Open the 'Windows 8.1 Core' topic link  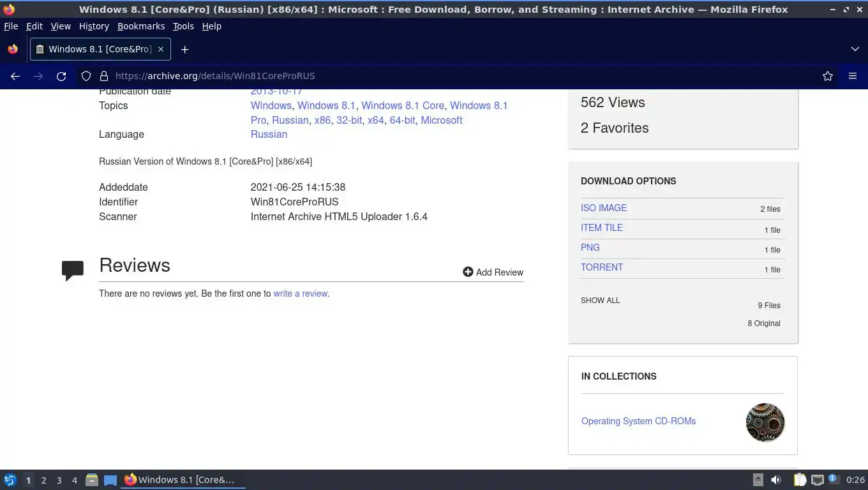(x=403, y=105)
